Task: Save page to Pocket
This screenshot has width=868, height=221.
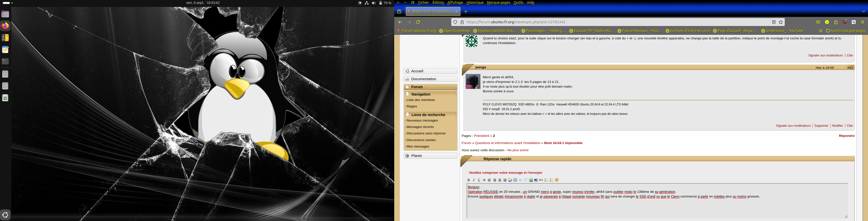Action: tap(818, 22)
